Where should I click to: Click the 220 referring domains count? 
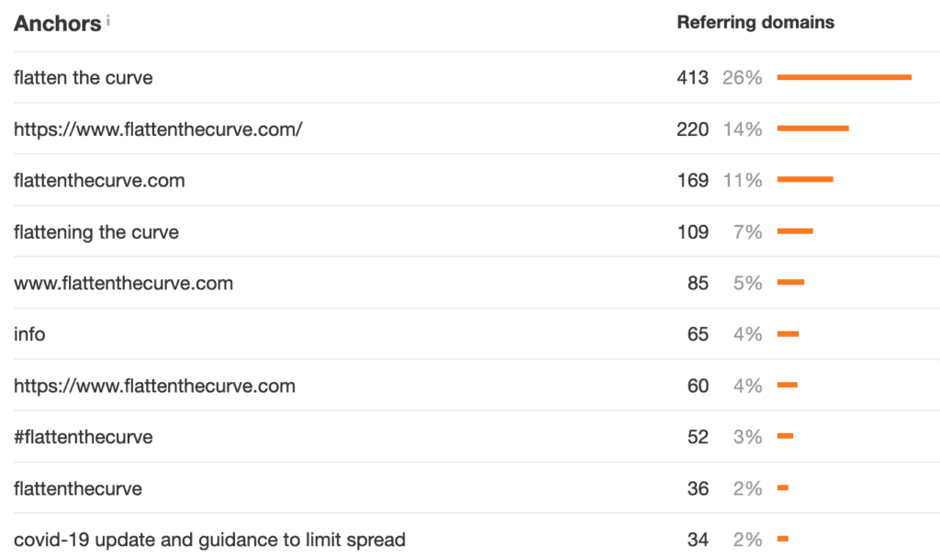[x=692, y=129]
